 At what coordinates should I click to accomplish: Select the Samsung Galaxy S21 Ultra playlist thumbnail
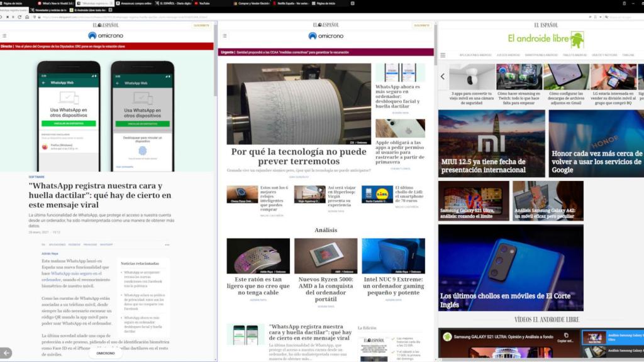(x=595, y=337)
